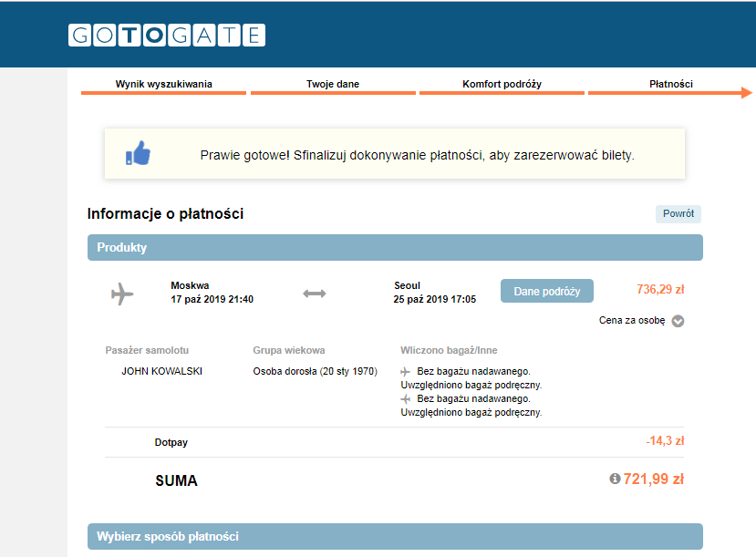Click the second baggage airplane icon
The width and height of the screenshot is (756, 557).
406,399
